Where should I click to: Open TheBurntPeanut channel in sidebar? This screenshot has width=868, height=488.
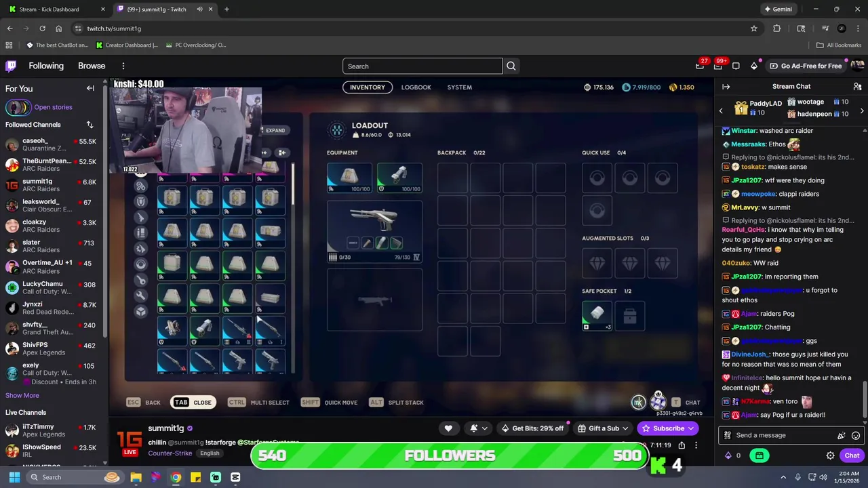click(x=52, y=165)
